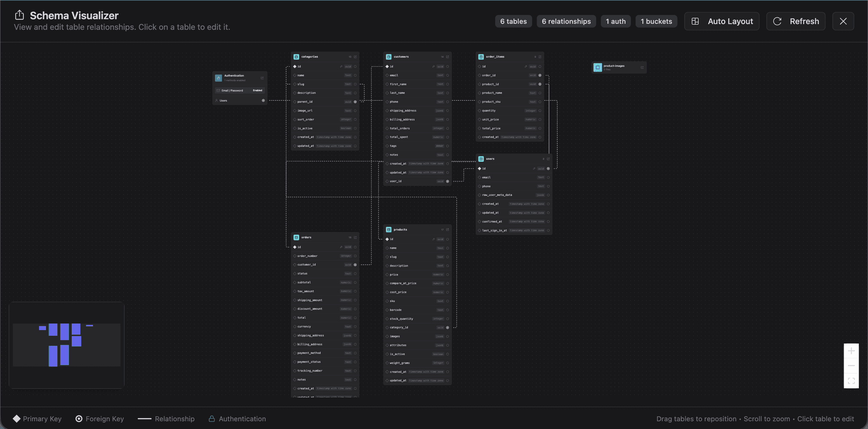Open the customers table in new view via external-link icon
The width and height of the screenshot is (868, 429).
click(447, 56)
